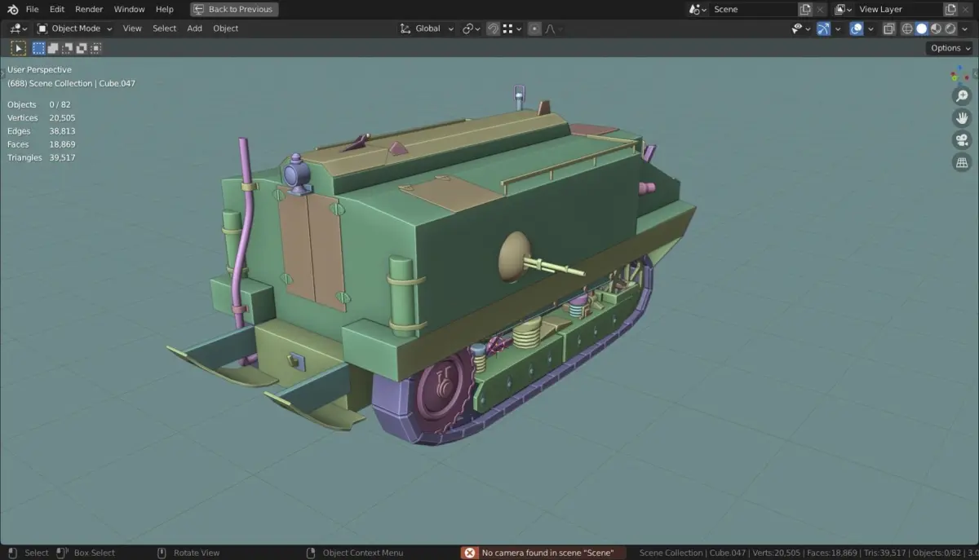Open the Options dropdown
This screenshot has height=560, width=979.
coord(950,48)
